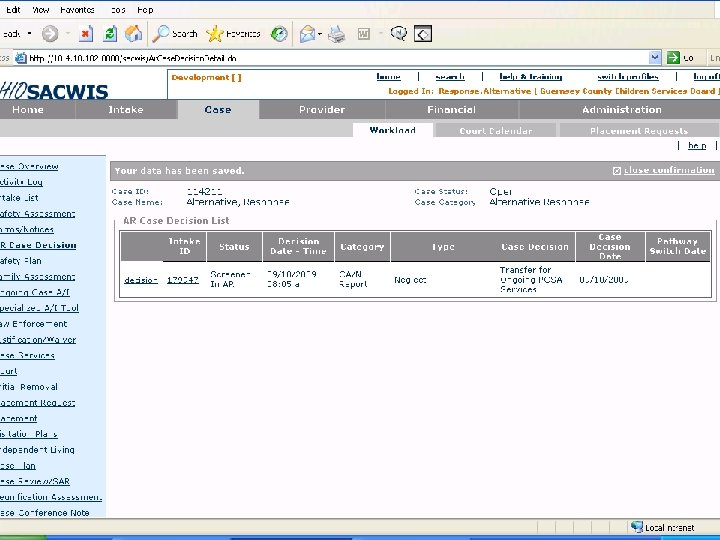
Task: Open the Back button history dropdown
Action: 29,34
